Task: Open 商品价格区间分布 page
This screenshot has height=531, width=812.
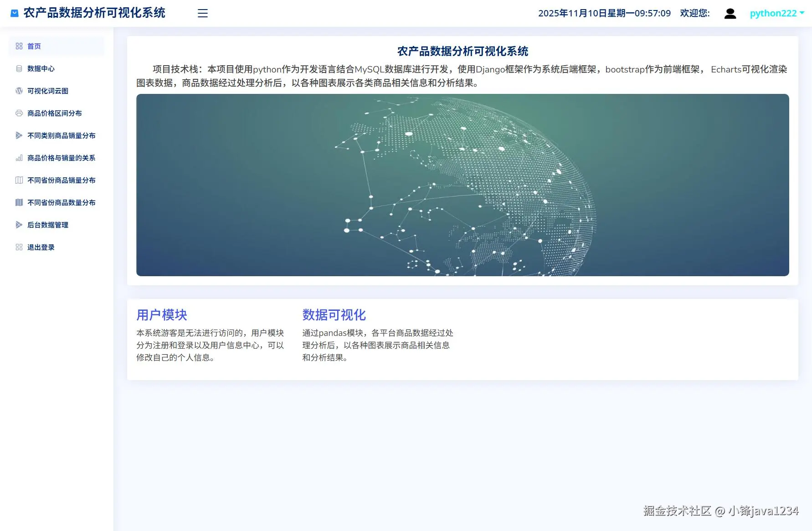Action: point(57,113)
